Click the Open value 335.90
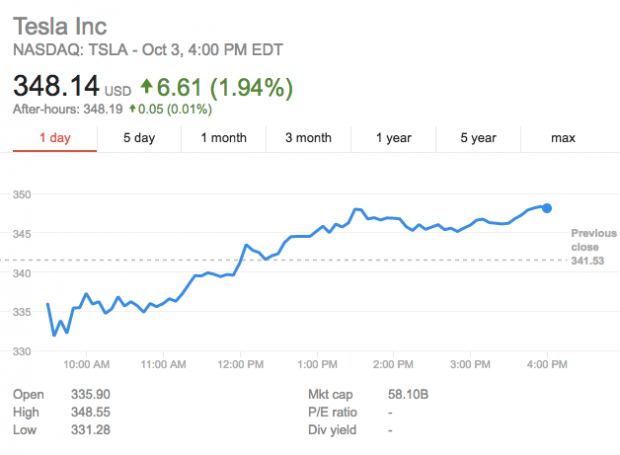 [90, 395]
